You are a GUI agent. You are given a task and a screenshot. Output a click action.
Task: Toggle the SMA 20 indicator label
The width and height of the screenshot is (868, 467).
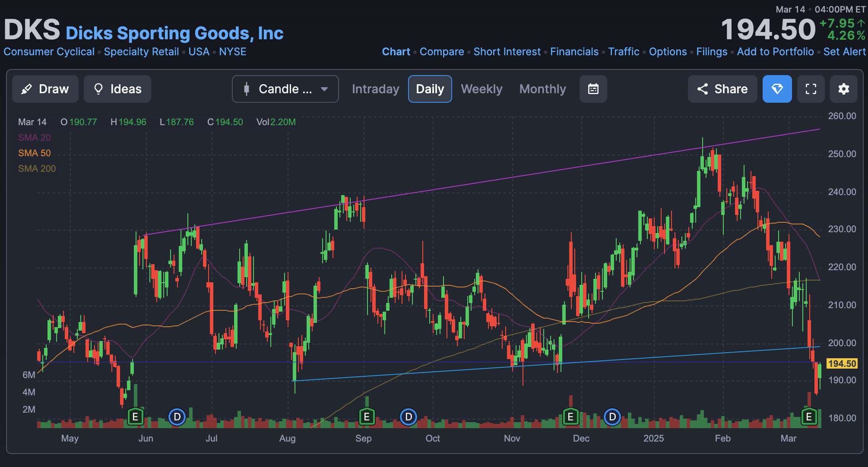point(35,138)
